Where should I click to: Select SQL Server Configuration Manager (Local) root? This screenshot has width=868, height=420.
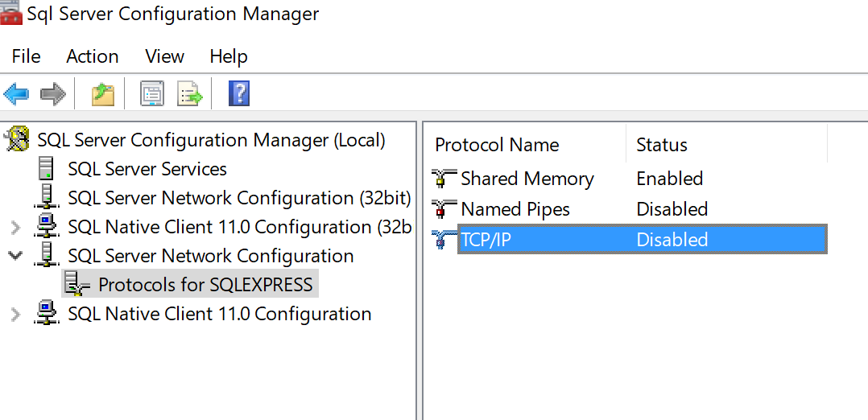[212, 139]
